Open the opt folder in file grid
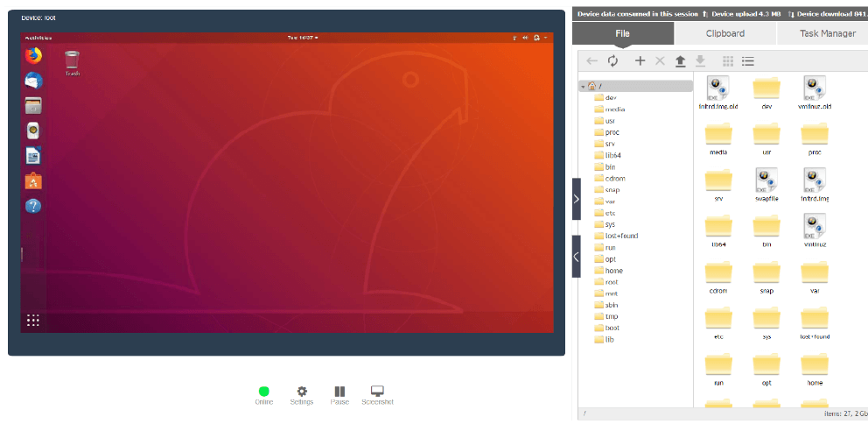Image resolution: width=868 pixels, height=424 pixels. 766,370
